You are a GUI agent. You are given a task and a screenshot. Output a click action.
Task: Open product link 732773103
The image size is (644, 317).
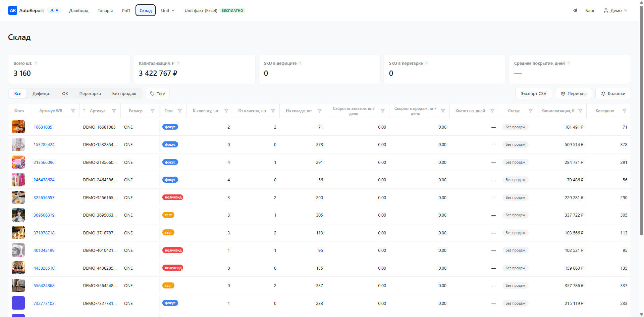pyautogui.click(x=44, y=304)
